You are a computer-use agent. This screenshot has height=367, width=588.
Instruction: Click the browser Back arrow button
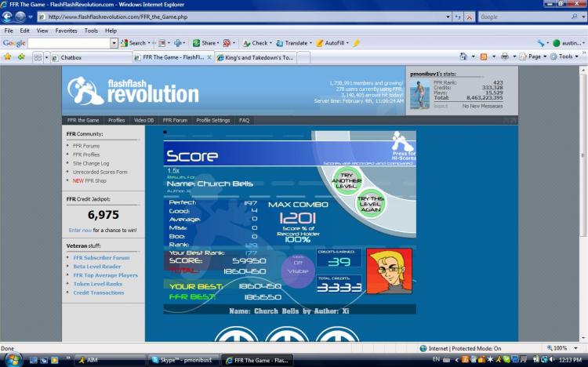[x=7, y=17]
